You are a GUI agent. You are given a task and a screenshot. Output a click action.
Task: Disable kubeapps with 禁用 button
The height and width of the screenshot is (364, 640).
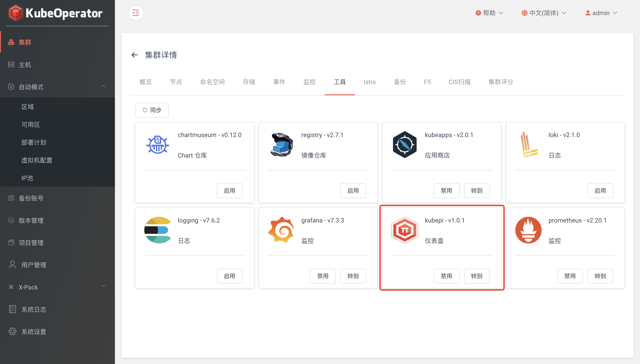pos(447,190)
